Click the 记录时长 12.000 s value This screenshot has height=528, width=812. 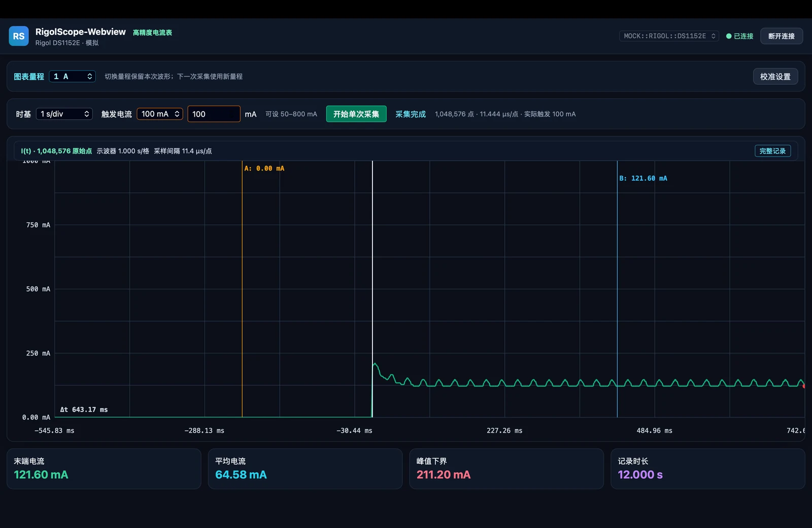tap(640, 475)
